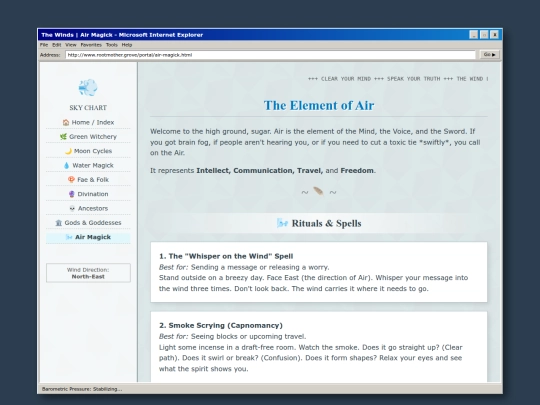The height and width of the screenshot is (405, 540).
Task: Click the Smoke Scrying (Capnomancy) title
Action: click(x=221, y=325)
